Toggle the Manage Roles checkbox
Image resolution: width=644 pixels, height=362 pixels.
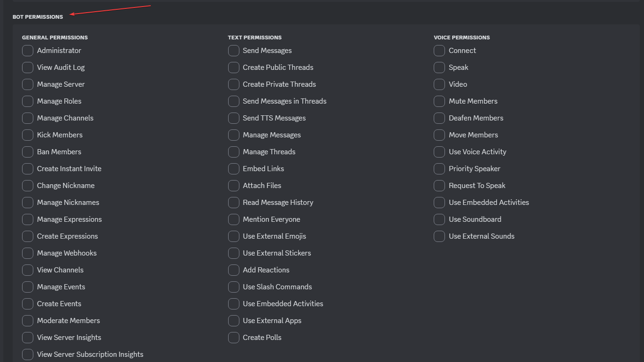point(28,101)
